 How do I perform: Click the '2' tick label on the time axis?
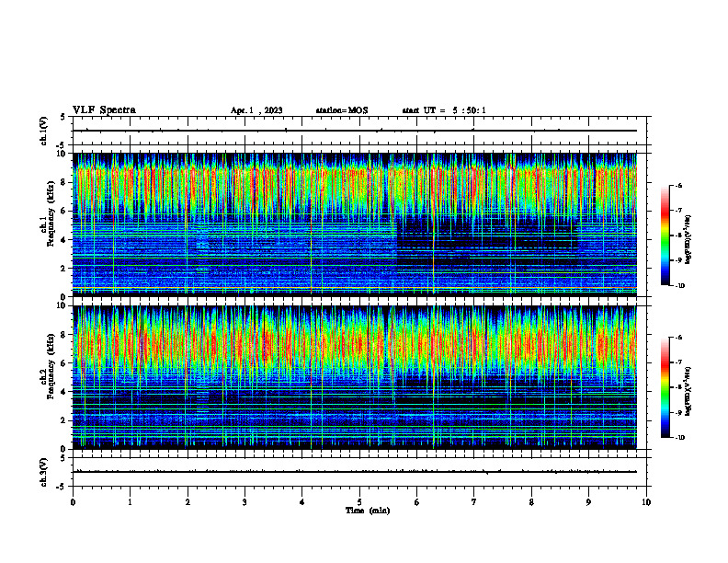pos(188,502)
